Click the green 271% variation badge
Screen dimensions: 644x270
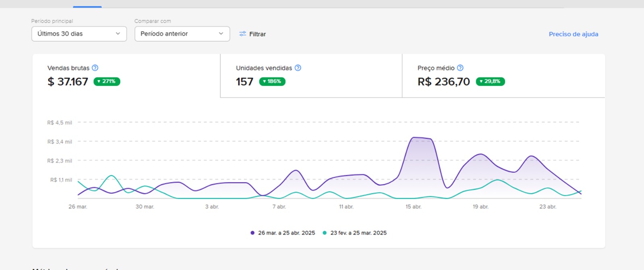tap(107, 81)
